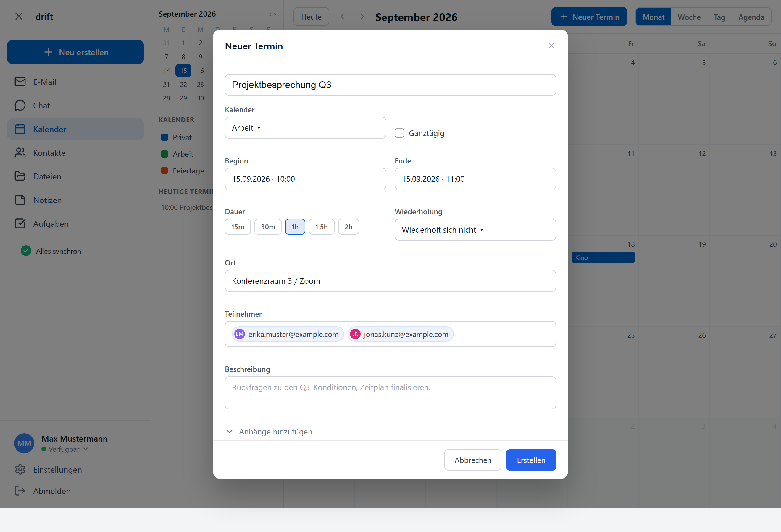The image size is (781, 532).
Task: Click the Erstellen button
Action: (531, 460)
